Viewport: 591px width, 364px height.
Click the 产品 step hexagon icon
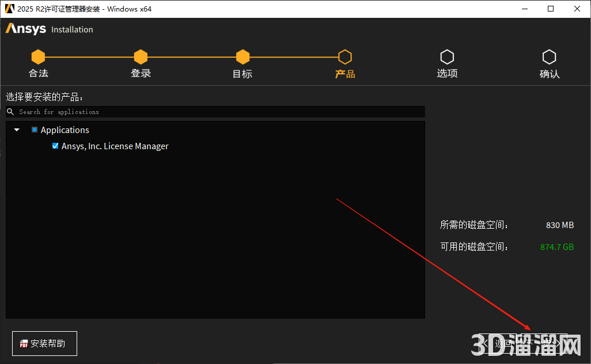344,57
